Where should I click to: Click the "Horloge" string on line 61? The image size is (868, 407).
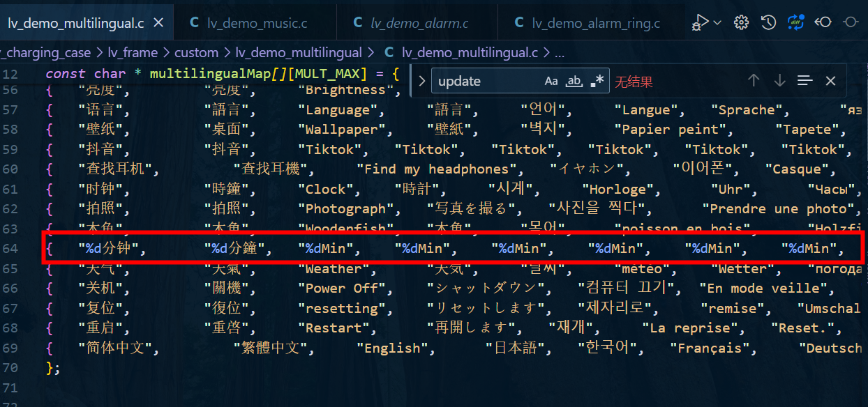click(x=618, y=190)
